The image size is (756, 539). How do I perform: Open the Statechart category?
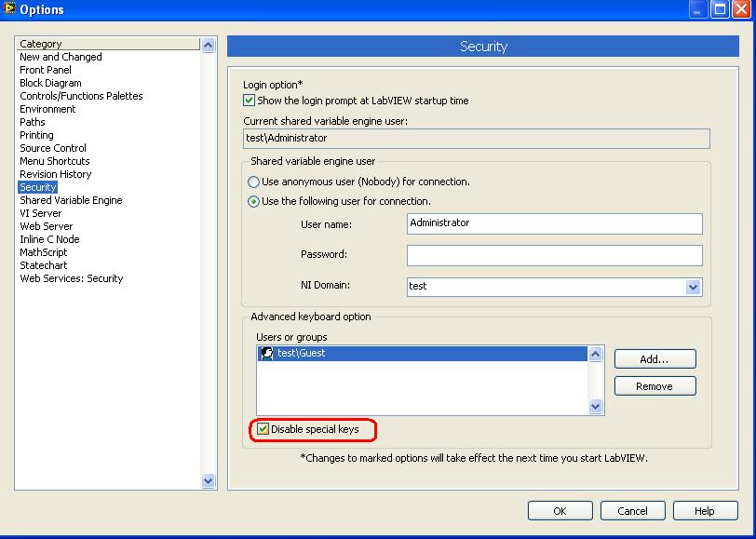(44, 265)
